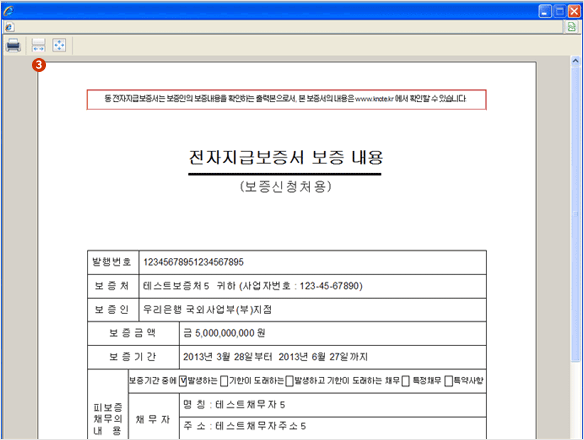The width and height of the screenshot is (584, 440).
Task: Check the 특정채무 checkbox
Action: click(x=406, y=381)
